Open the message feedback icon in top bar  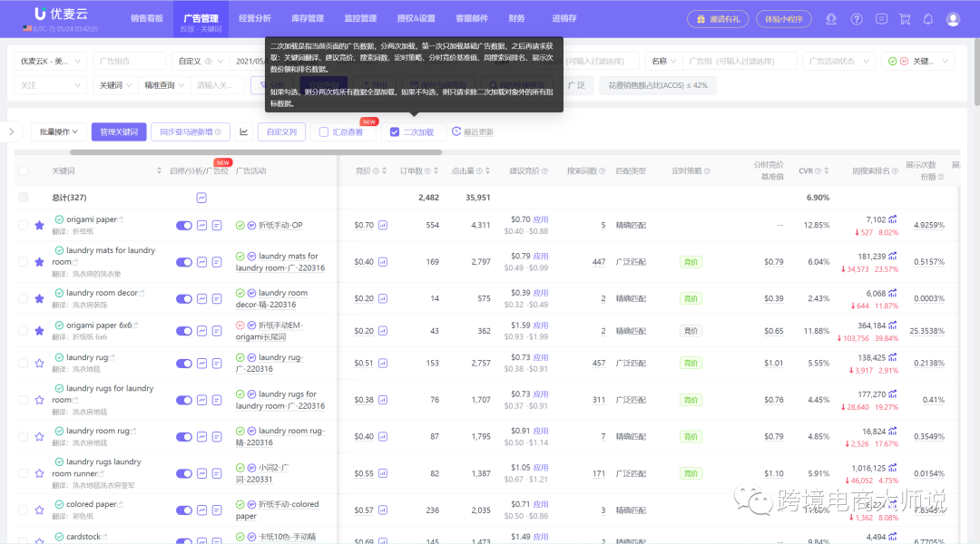click(881, 19)
